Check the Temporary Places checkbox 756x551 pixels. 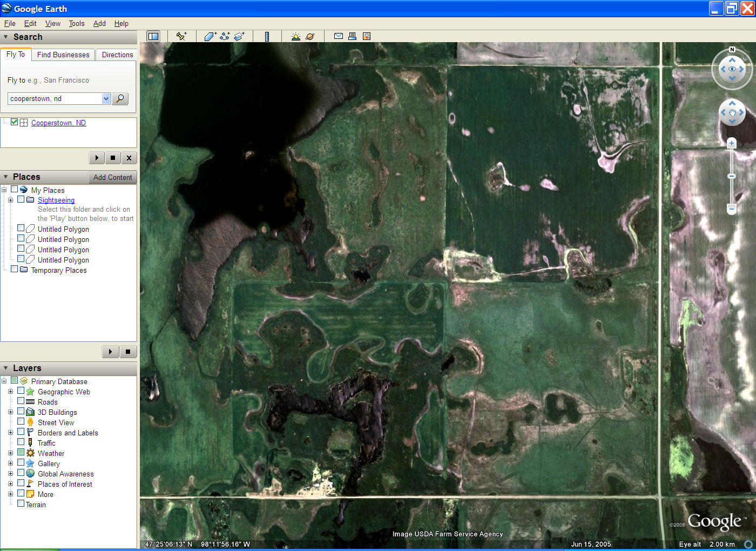coord(14,269)
